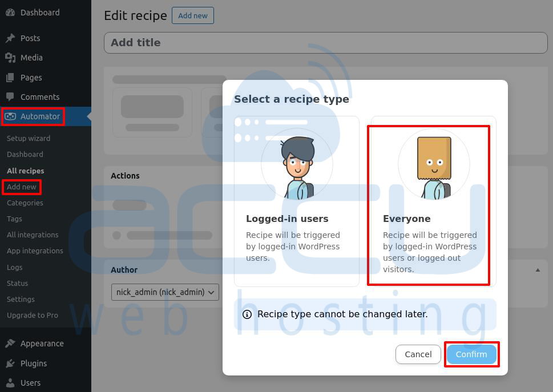The width and height of the screenshot is (553, 392).
Task: Choose the Logged-in users recipe card title
Action: pos(287,219)
